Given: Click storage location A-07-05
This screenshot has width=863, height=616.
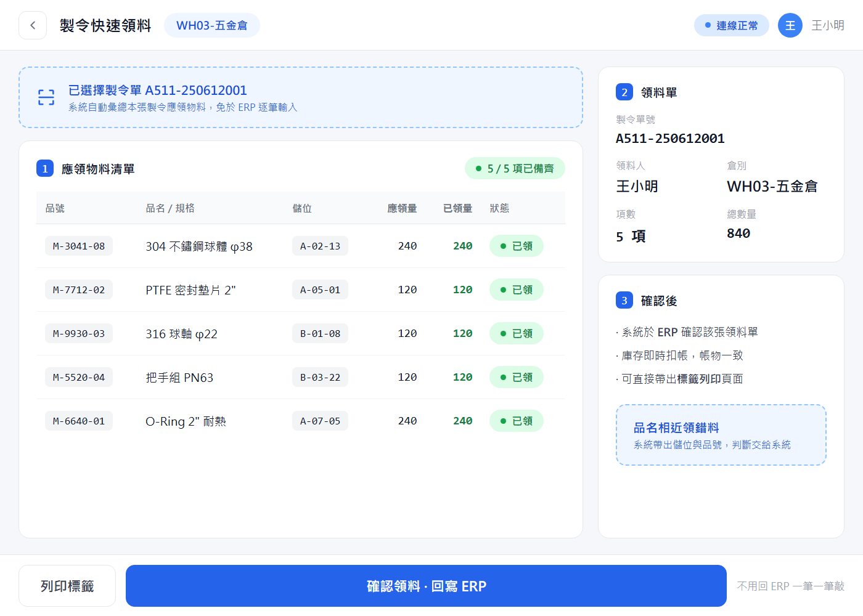Looking at the screenshot, I should 320,421.
